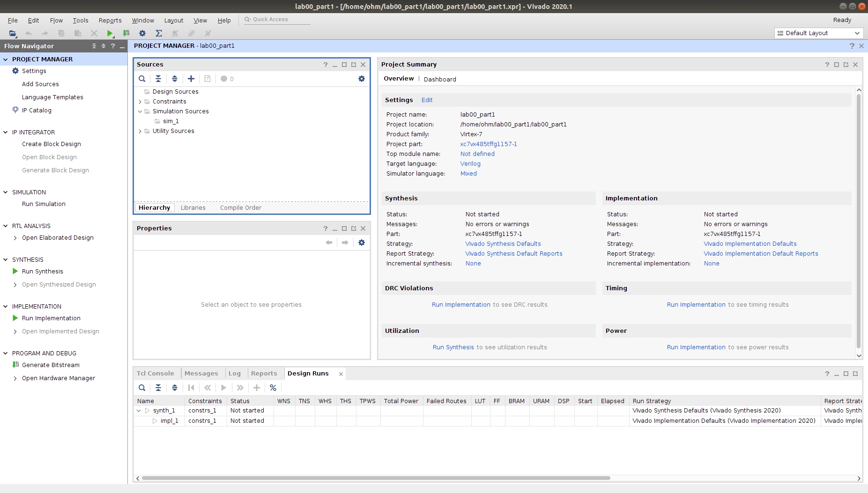Collapse the Simulation Sources tree node
Image resolution: width=868 pixels, height=493 pixels.
point(140,111)
